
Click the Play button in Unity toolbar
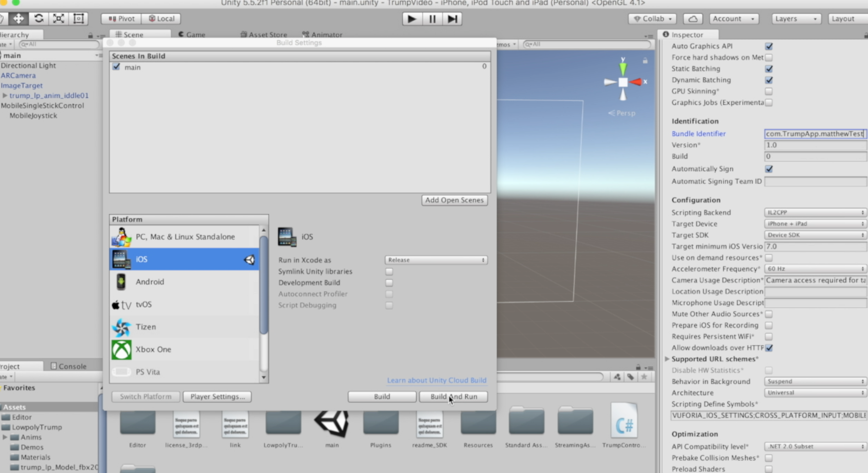click(411, 19)
